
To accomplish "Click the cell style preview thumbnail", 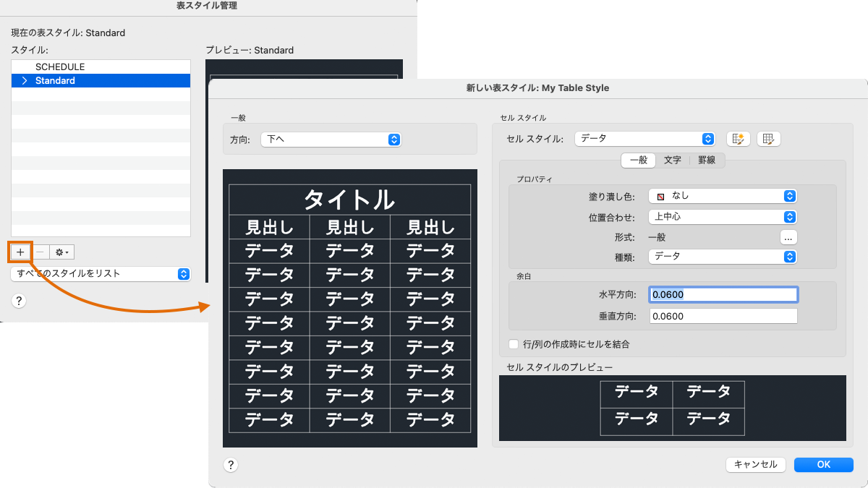I will (x=673, y=408).
